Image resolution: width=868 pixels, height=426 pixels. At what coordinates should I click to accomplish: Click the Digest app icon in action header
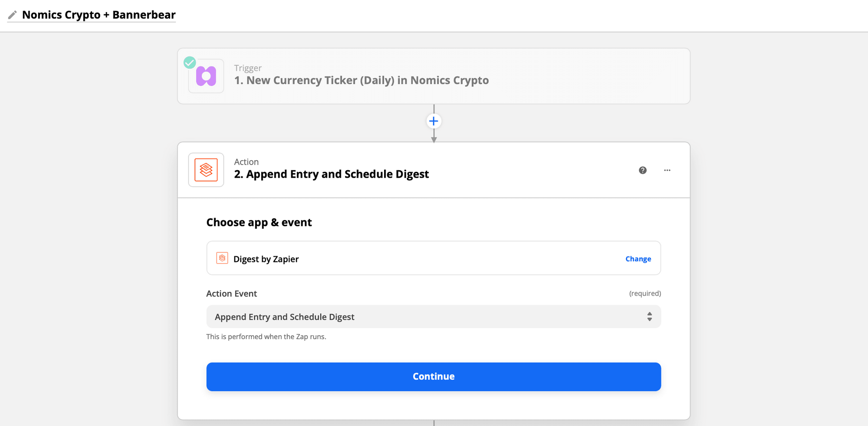206,170
